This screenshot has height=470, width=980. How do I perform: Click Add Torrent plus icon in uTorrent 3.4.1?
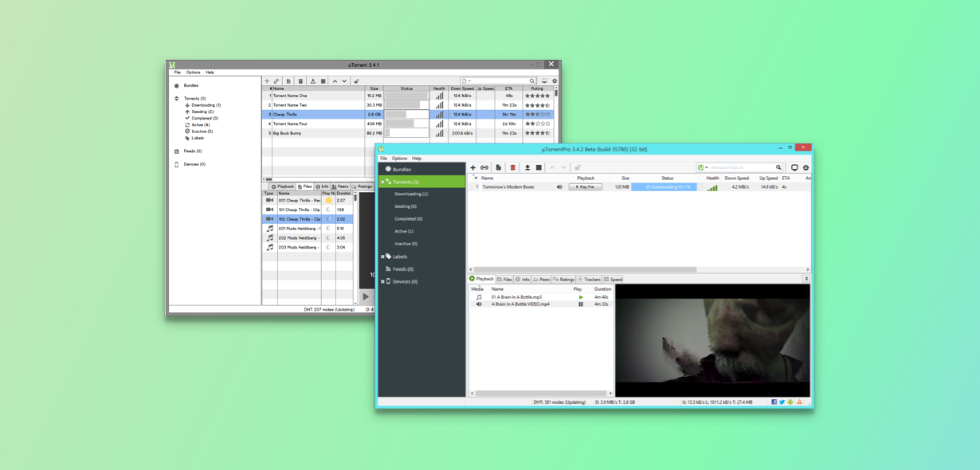[x=267, y=81]
